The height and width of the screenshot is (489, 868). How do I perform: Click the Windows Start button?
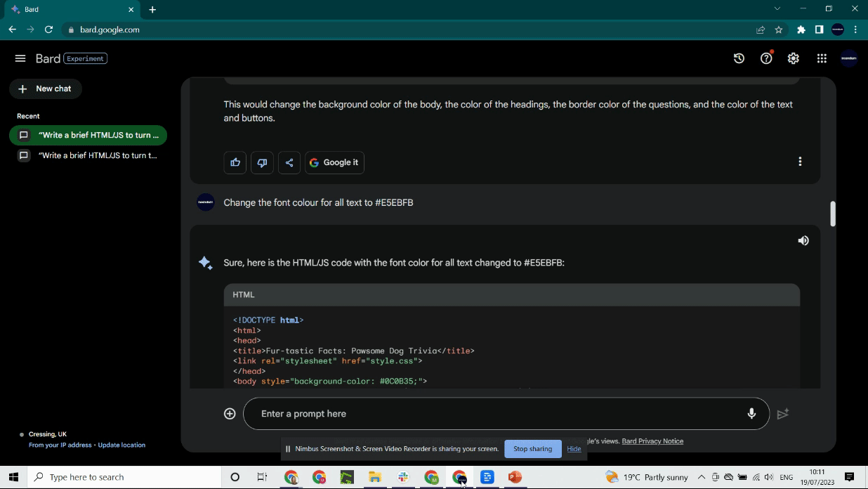pyautogui.click(x=13, y=477)
